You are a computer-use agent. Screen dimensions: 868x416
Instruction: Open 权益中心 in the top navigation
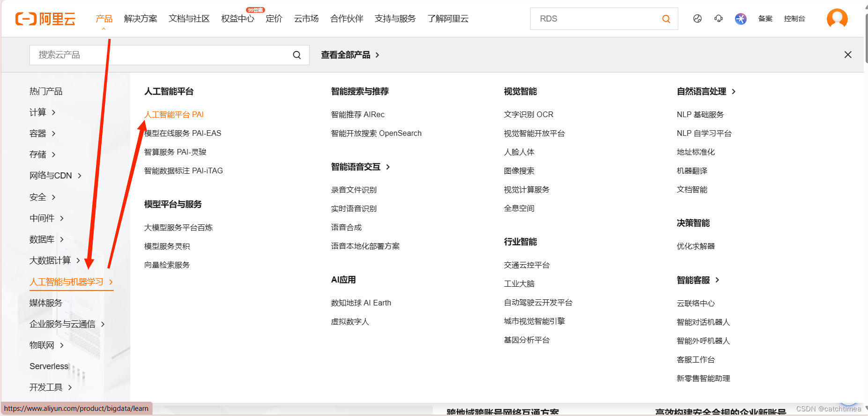(237, 19)
